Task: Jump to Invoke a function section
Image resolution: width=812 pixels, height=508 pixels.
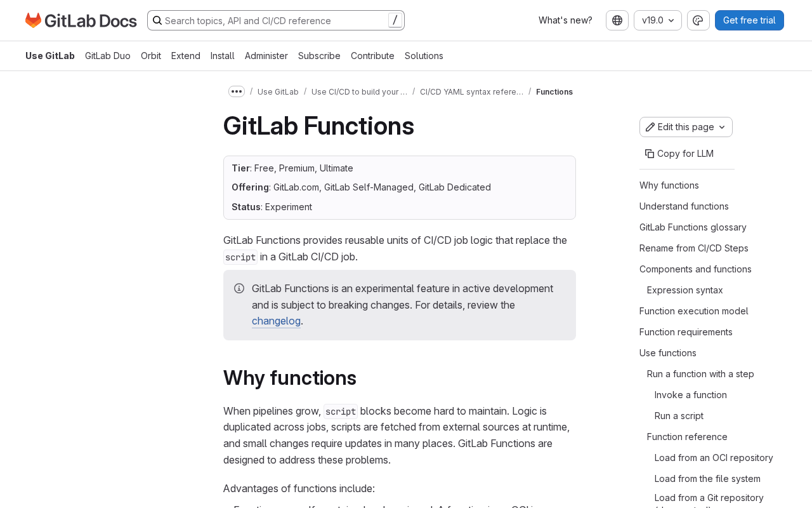Action: pos(691,395)
